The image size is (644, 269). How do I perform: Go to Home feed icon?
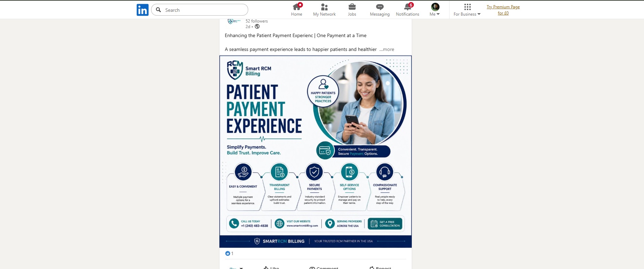click(x=296, y=7)
